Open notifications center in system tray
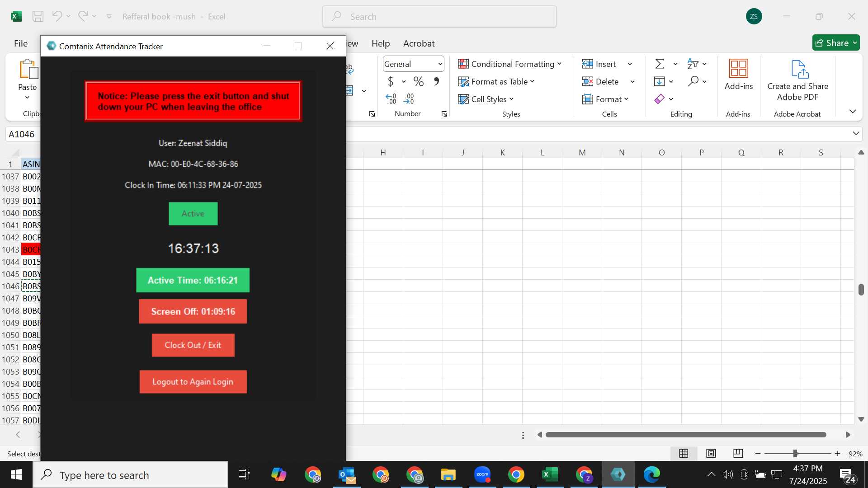Viewport: 868px width, 488px height. pos(847,475)
